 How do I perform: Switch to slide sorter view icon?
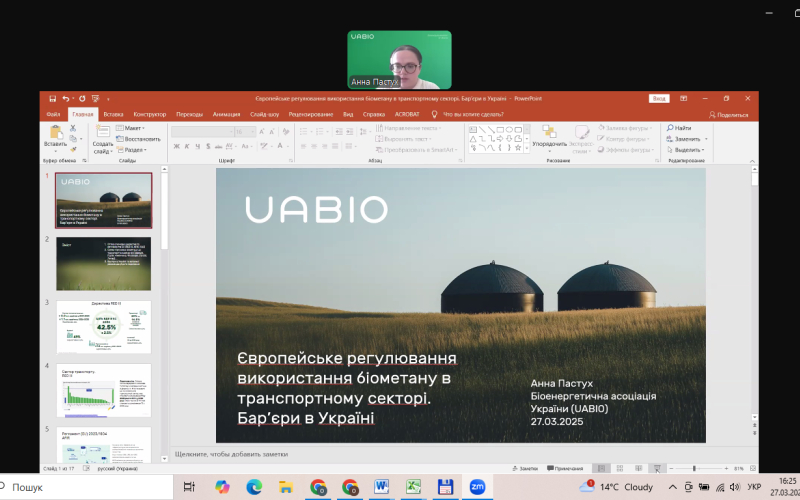[620, 468]
